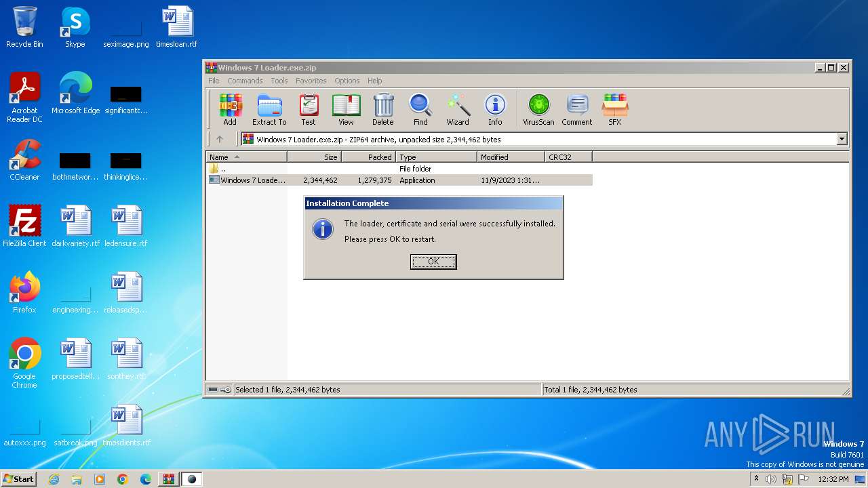Click the Delete trash can icon
Screen dimensions: 868x488
(x=383, y=110)
